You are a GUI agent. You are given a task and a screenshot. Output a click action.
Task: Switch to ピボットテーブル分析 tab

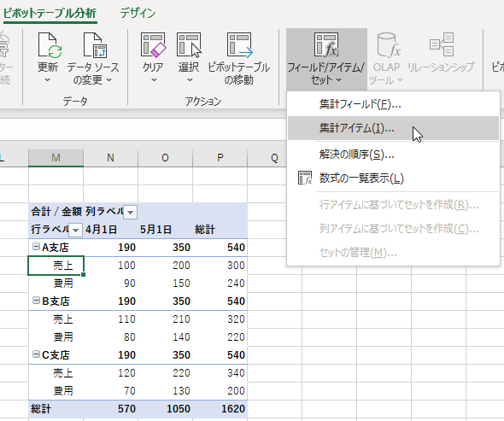(50, 13)
